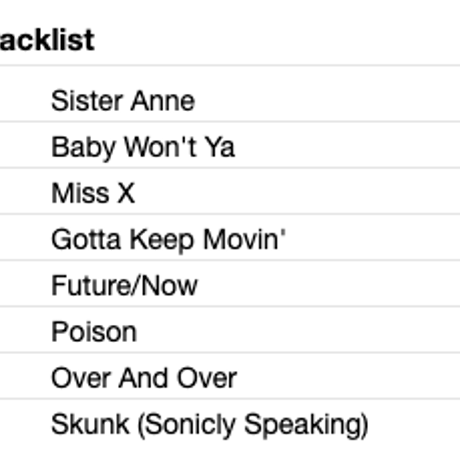Select the Baby Won't Ya track
The width and height of the screenshot is (460, 460).
pos(143,147)
